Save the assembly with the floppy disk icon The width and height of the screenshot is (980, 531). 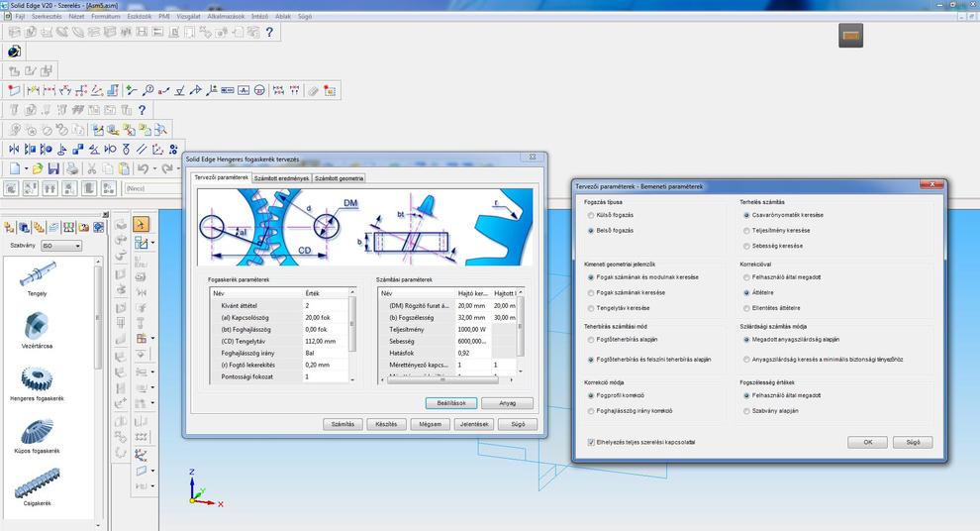pyautogui.click(x=53, y=168)
